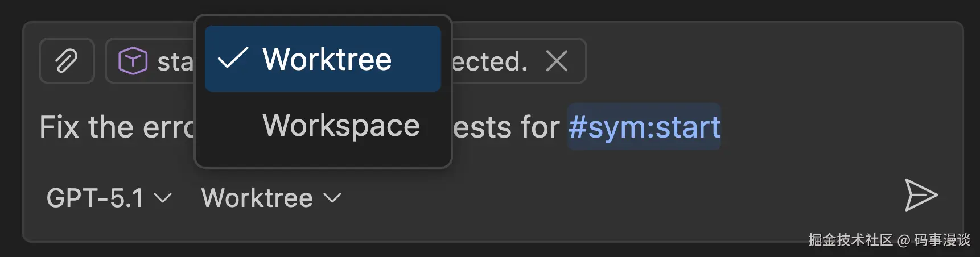Click the purple cube symbol icon
980x257 pixels.
click(x=133, y=61)
